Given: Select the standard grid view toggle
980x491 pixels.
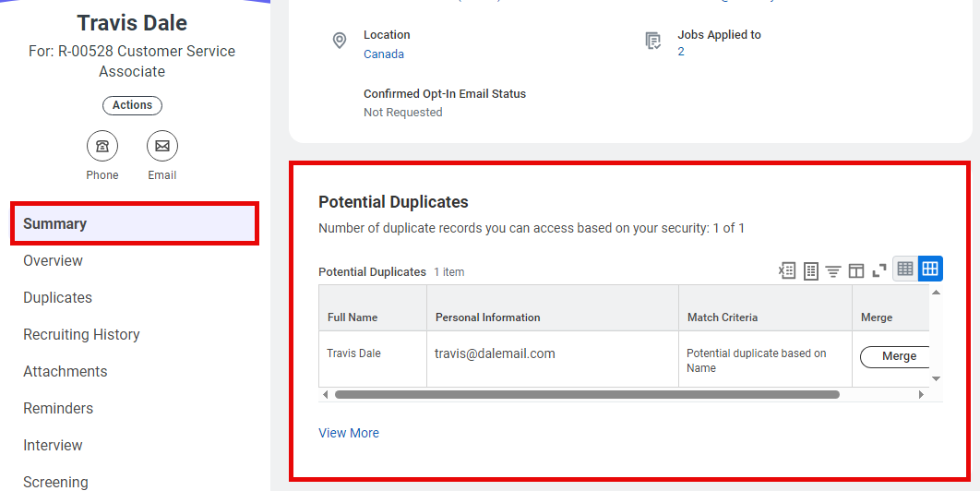Looking at the screenshot, I should click(x=930, y=269).
